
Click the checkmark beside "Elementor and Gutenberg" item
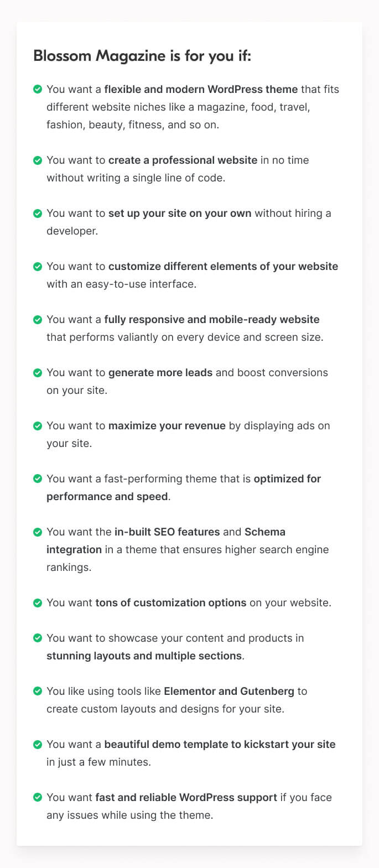click(x=38, y=692)
